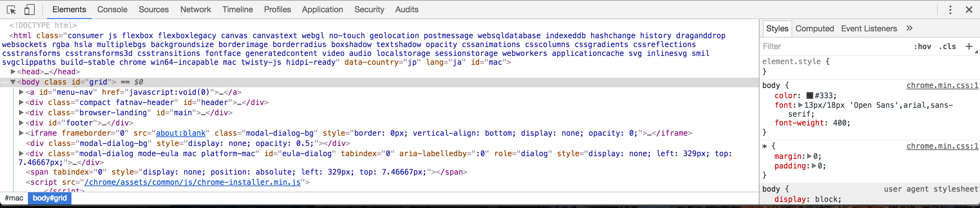Open the Console tab
The image size is (980, 208).
[112, 10]
